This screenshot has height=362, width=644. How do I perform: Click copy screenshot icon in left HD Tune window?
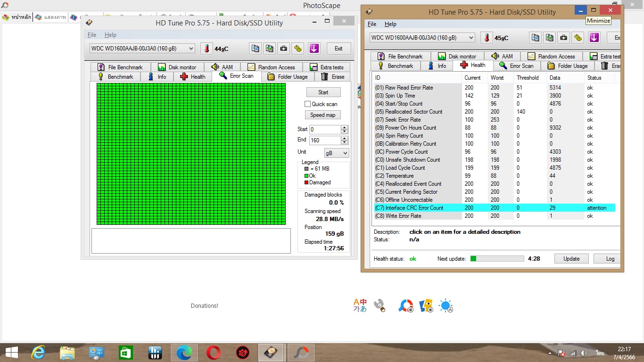click(270, 49)
